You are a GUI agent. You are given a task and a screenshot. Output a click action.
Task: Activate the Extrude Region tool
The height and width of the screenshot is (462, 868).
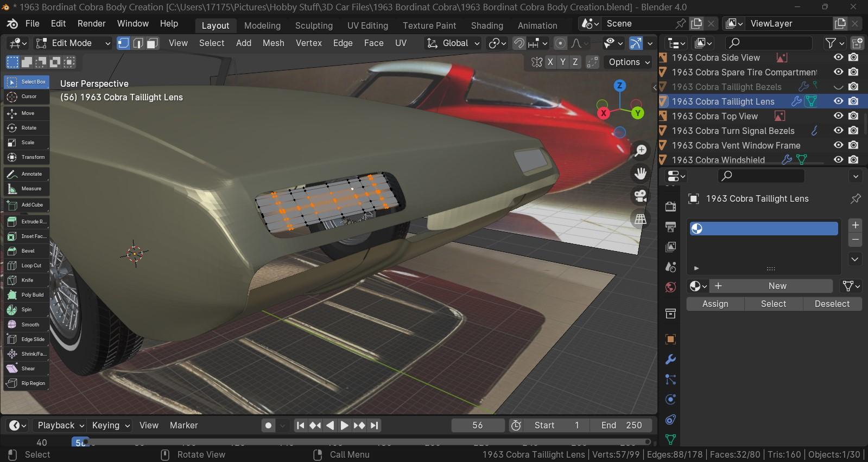(26, 222)
